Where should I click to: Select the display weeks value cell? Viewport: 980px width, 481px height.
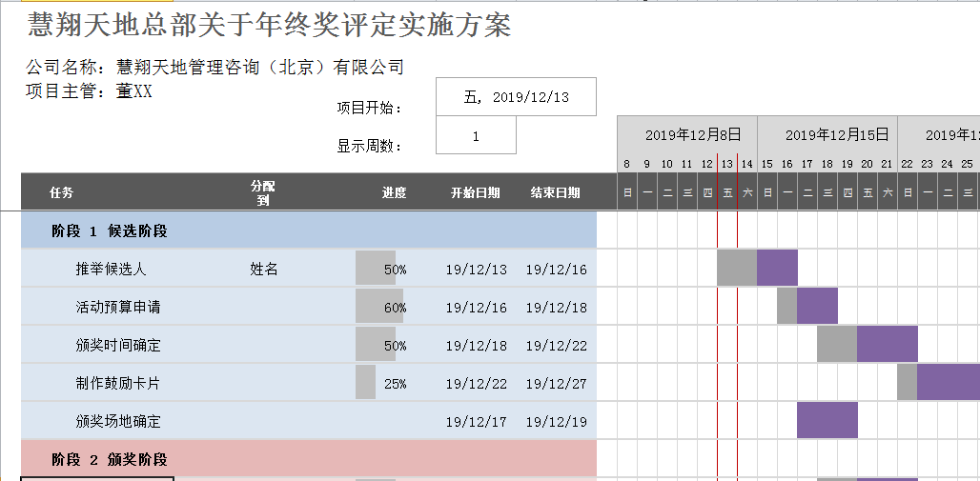click(476, 136)
